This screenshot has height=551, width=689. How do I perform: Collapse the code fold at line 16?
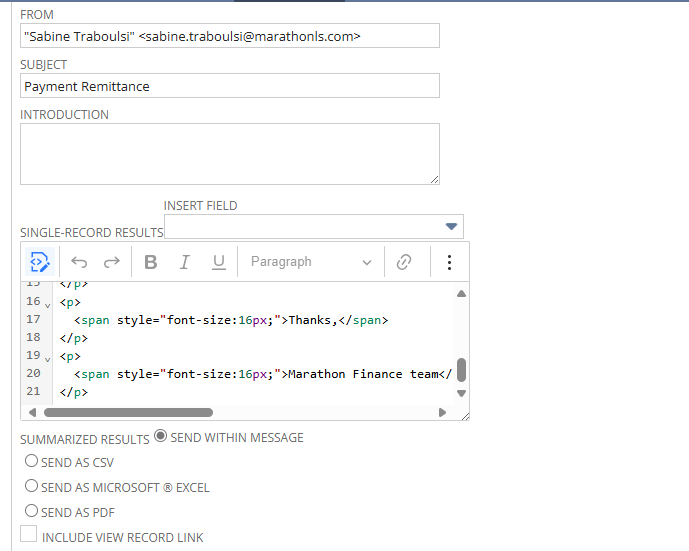[x=48, y=303]
